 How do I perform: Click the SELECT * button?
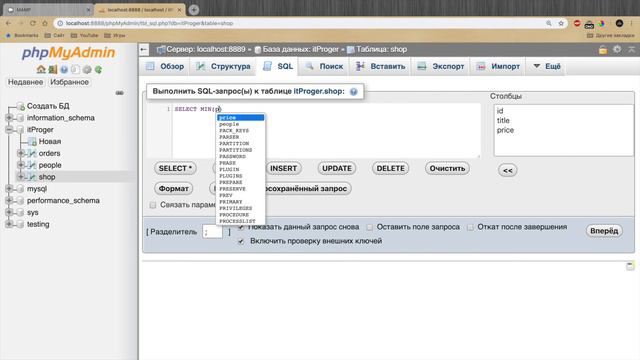coord(175,169)
